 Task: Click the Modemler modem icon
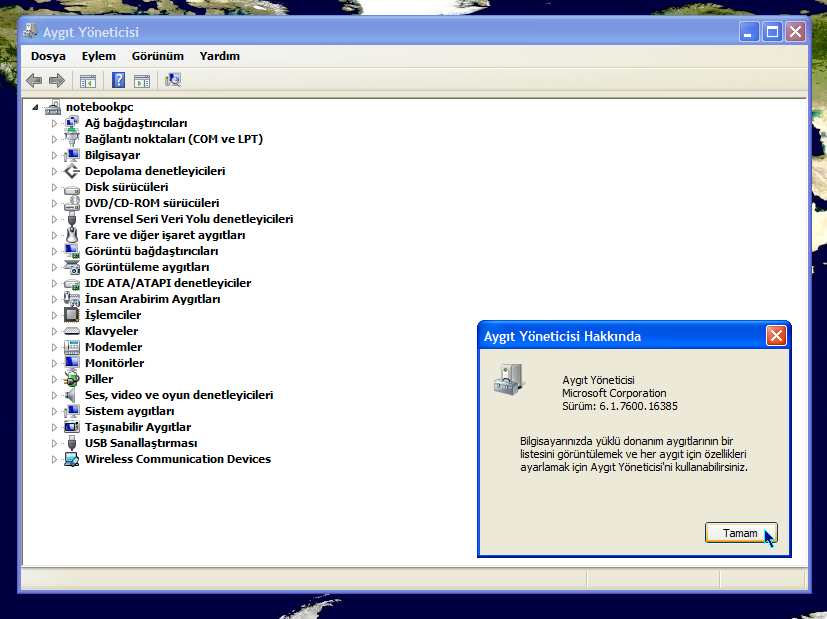[x=72, y=347]
